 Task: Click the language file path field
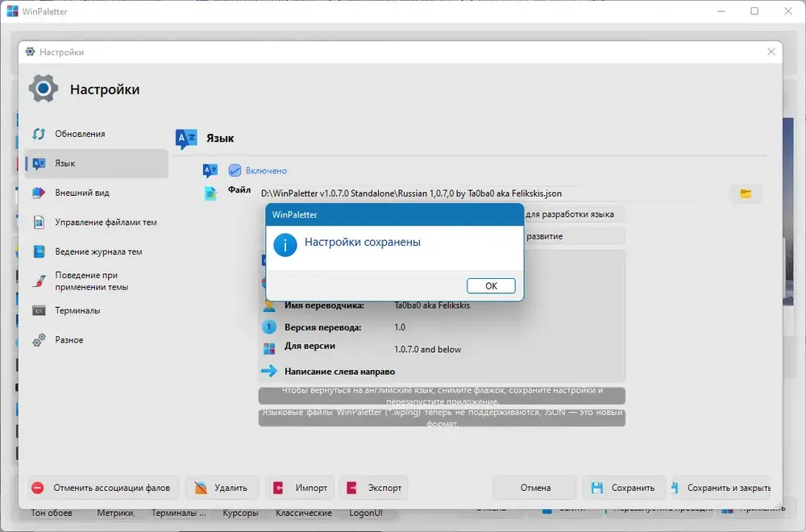(x=491, y=193)
